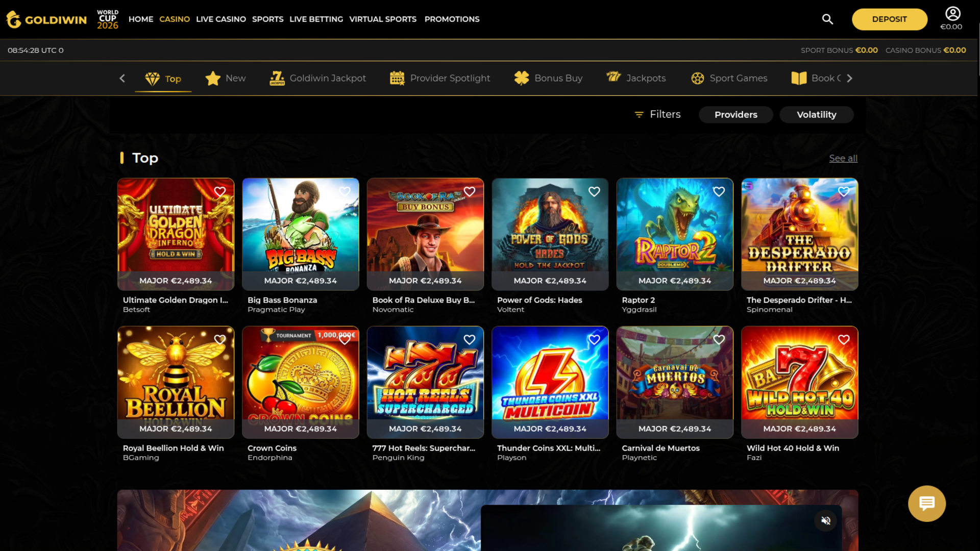The image size is (980, 551).
Task: Click the CASINO BONUS €0.00 amount
Action: coord(954,50)
